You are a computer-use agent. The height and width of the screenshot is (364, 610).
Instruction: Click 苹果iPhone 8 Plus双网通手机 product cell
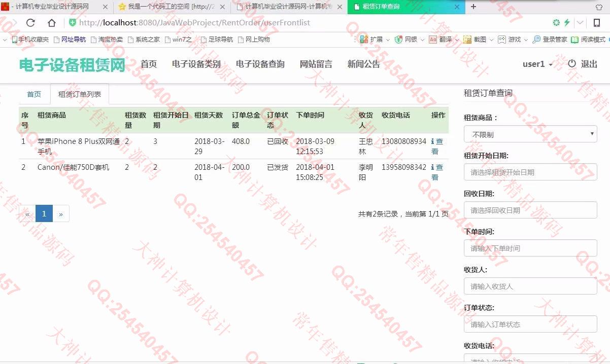(79, 147)
